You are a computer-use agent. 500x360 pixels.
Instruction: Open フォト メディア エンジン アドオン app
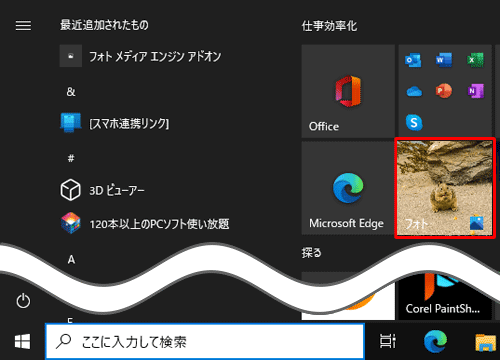click(140, 56)
